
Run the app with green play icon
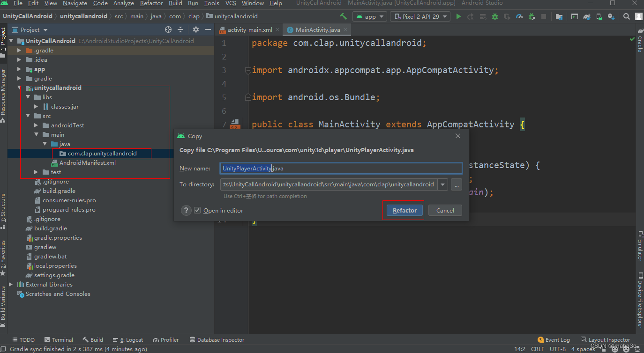[x=458, y=16]
